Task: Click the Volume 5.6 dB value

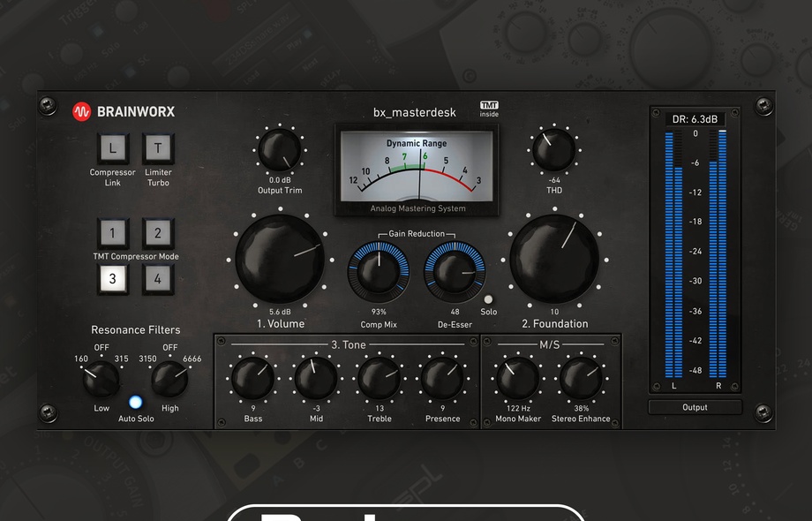Action: point(280,312)
